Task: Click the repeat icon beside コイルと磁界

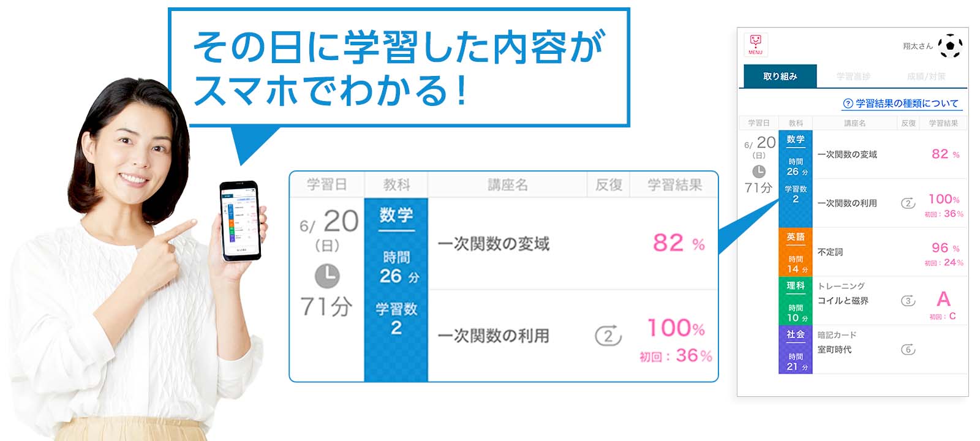Action: 908,301
